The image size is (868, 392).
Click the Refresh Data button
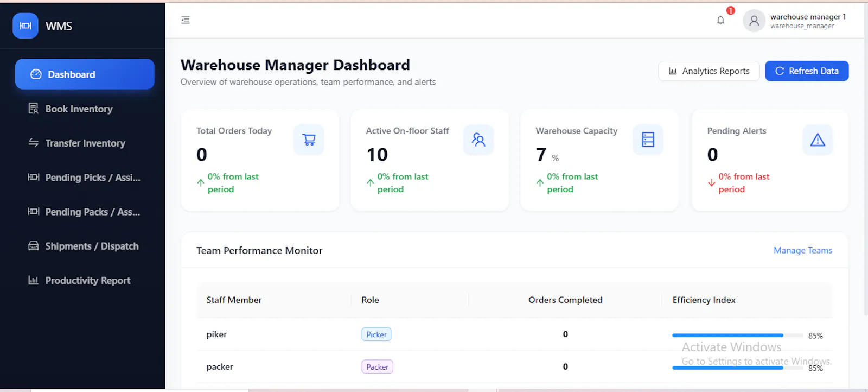(x=807, y=71)
